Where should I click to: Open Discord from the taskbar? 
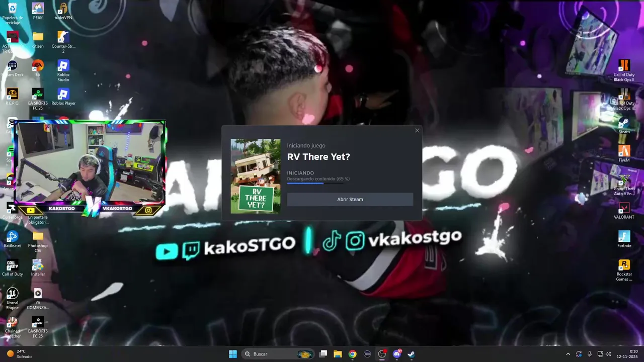coord(396,354)
